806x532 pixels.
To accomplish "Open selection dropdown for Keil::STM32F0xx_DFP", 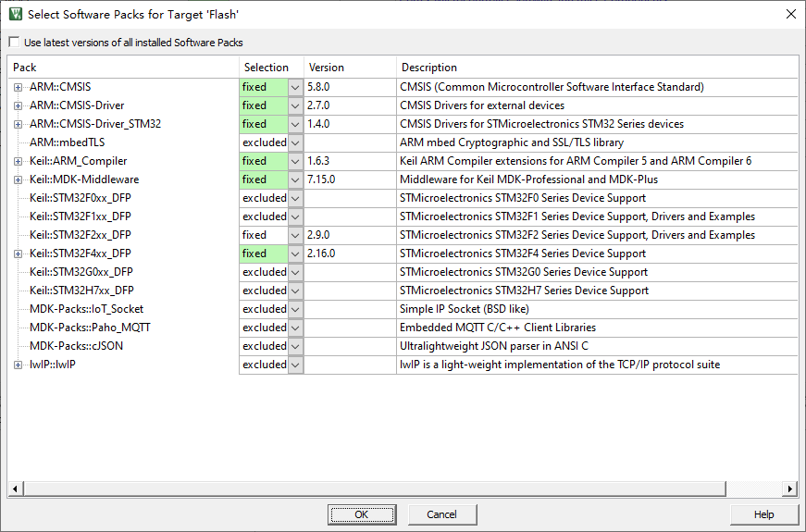I will point(295,198).
